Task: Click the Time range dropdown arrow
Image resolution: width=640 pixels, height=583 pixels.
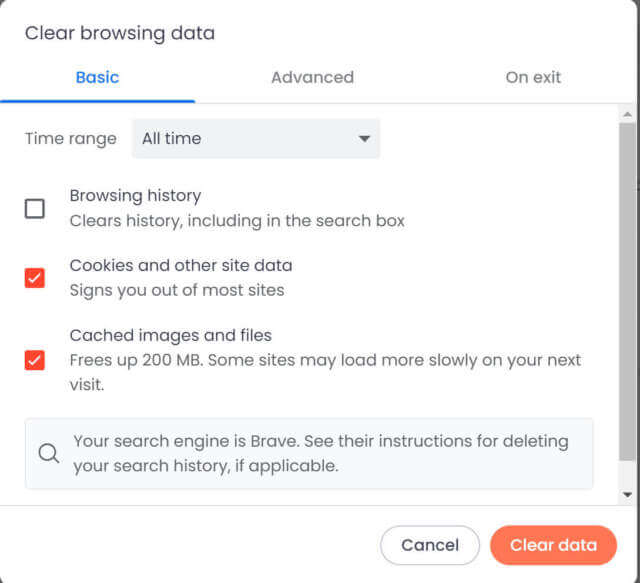Action: 364,139
